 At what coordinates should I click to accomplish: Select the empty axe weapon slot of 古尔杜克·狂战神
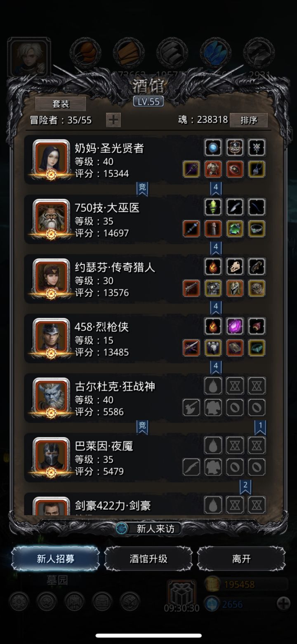191,408
